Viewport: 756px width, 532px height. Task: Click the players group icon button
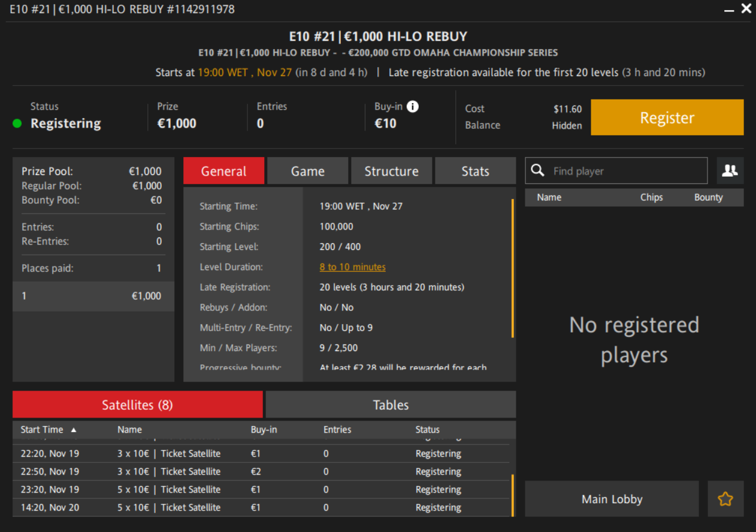coord(730,171)
